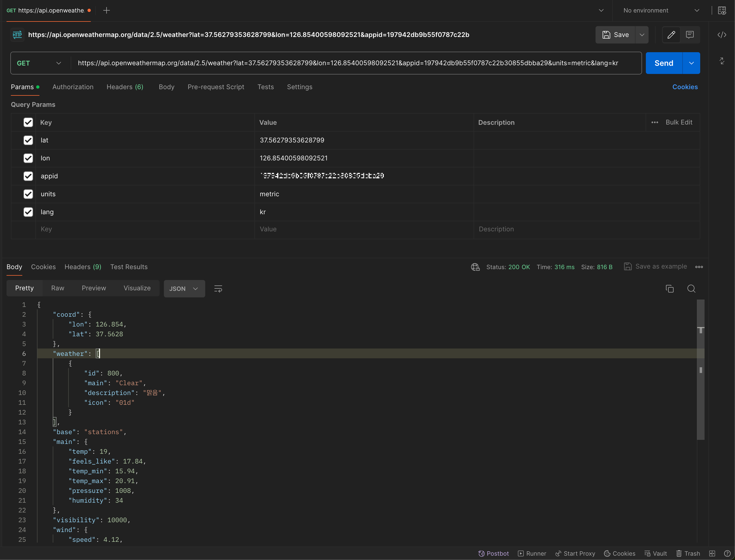The image size is (735, 560).
Task: Click the response body vertical scrollbar
Action: (701, 369)
